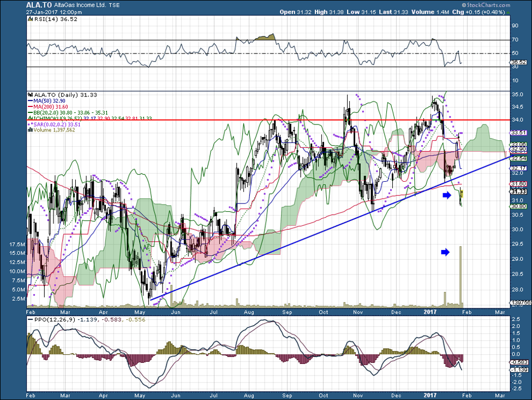Click the 2.5 level on PPO axis
This screenshot has width=532, height=400.
pyautogui.click(x=516, y=320)
